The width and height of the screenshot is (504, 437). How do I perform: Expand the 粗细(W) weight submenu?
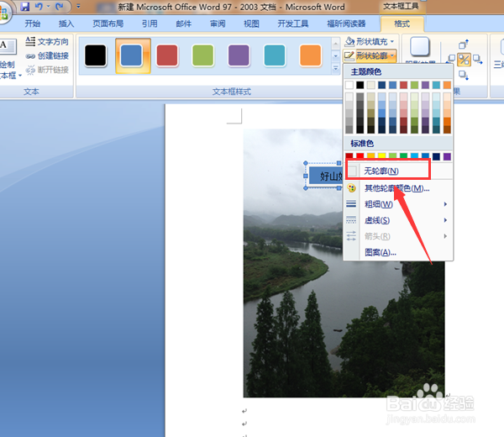[397, 204]
